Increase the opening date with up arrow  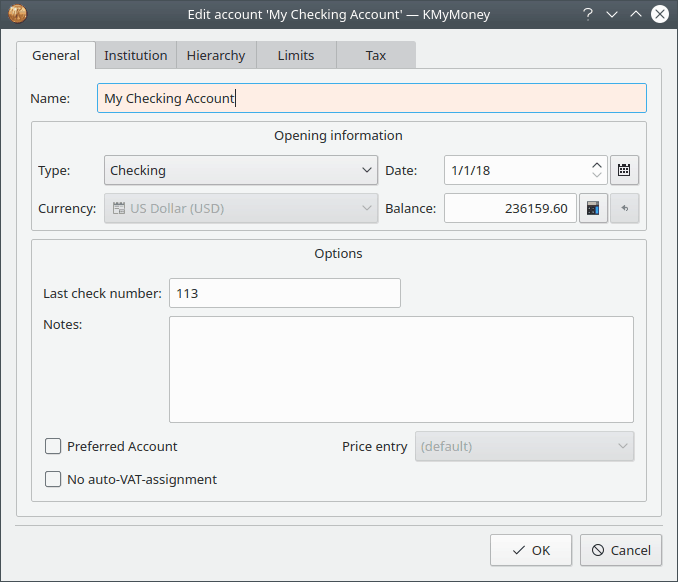[597, 164]
